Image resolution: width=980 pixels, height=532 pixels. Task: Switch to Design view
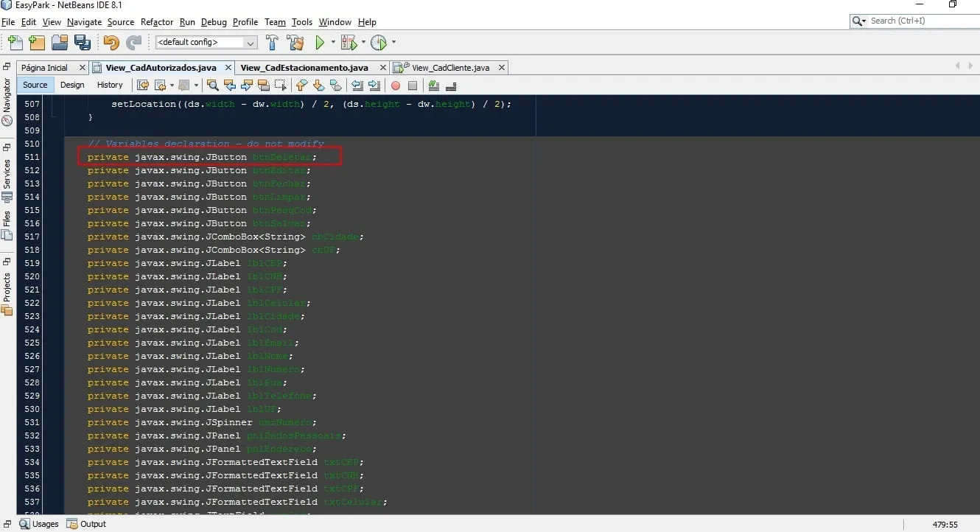pyautogui.click(x=72, y=85)
